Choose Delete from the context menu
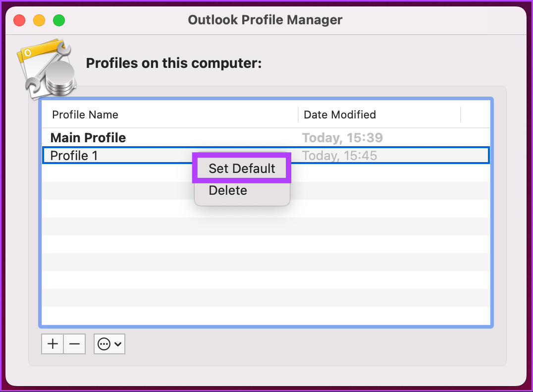Image resolution: width=533 pixels, height=392 pixels. [227, 190]
